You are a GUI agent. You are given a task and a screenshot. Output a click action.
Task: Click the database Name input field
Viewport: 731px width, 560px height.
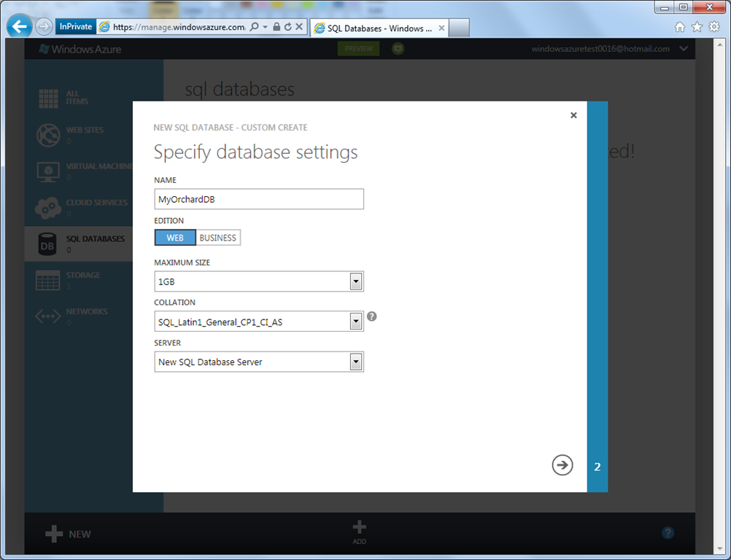tap(259, 199)
